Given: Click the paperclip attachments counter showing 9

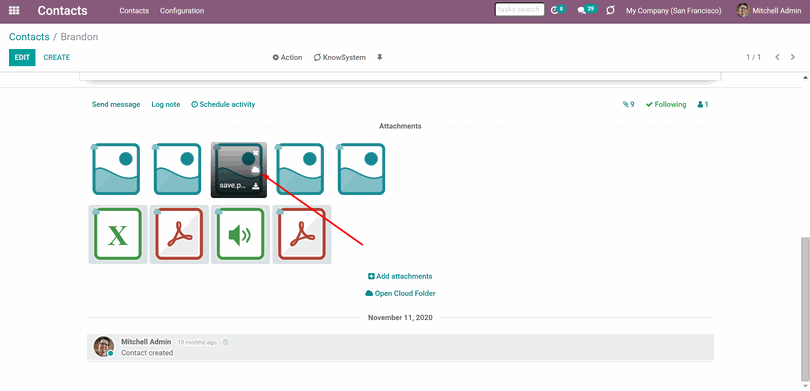Looking at the screenshot, I should 628,104.
